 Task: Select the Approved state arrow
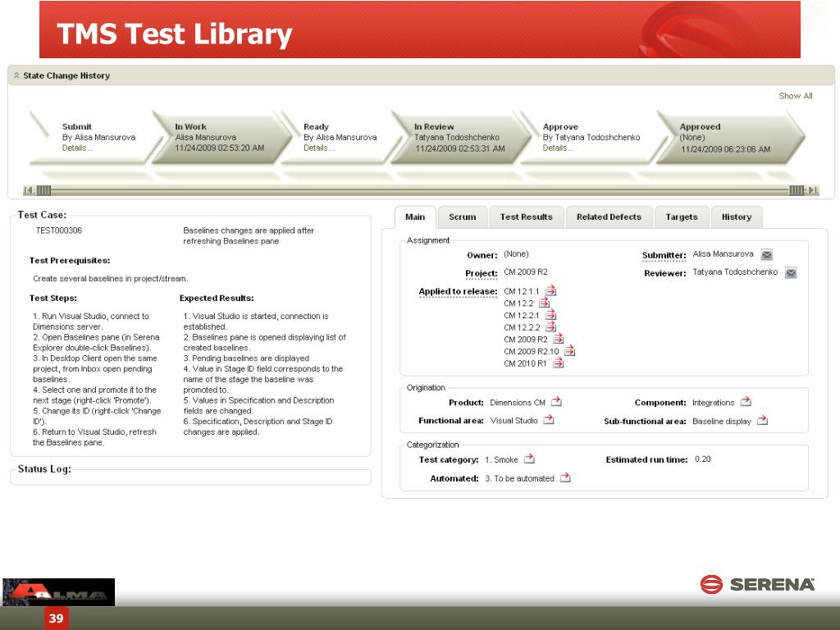729,137
